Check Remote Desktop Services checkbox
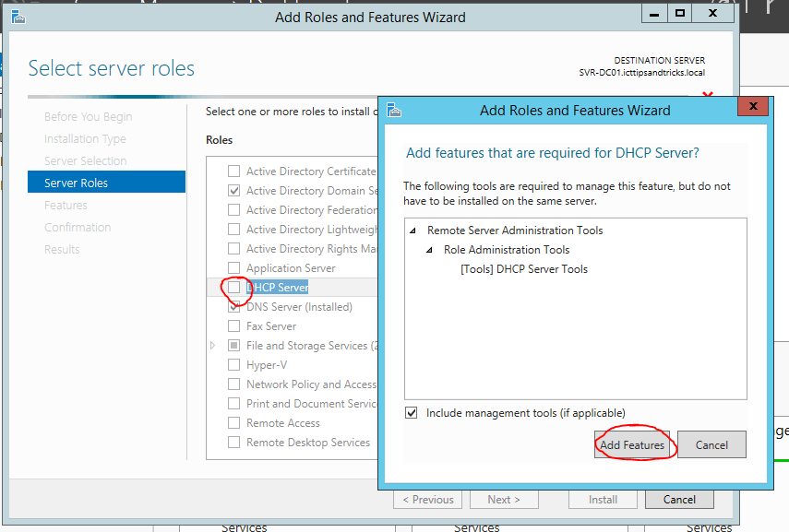This screenshot has width=789, height=532. tap(234, 442)
